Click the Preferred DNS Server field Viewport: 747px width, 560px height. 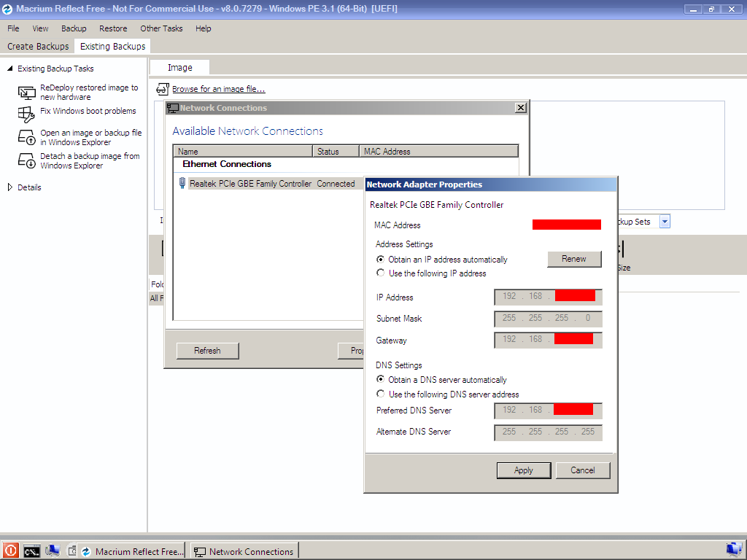(549, 410)
